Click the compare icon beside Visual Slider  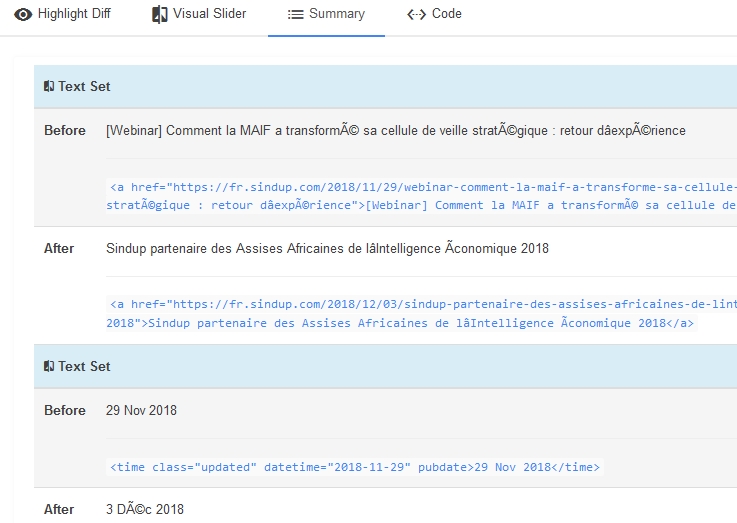159,15
